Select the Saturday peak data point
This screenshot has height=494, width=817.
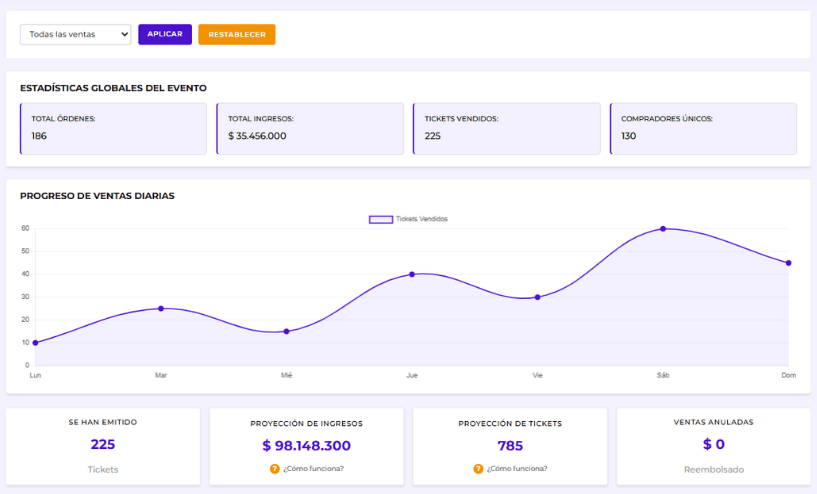click(x=663, y=229)
